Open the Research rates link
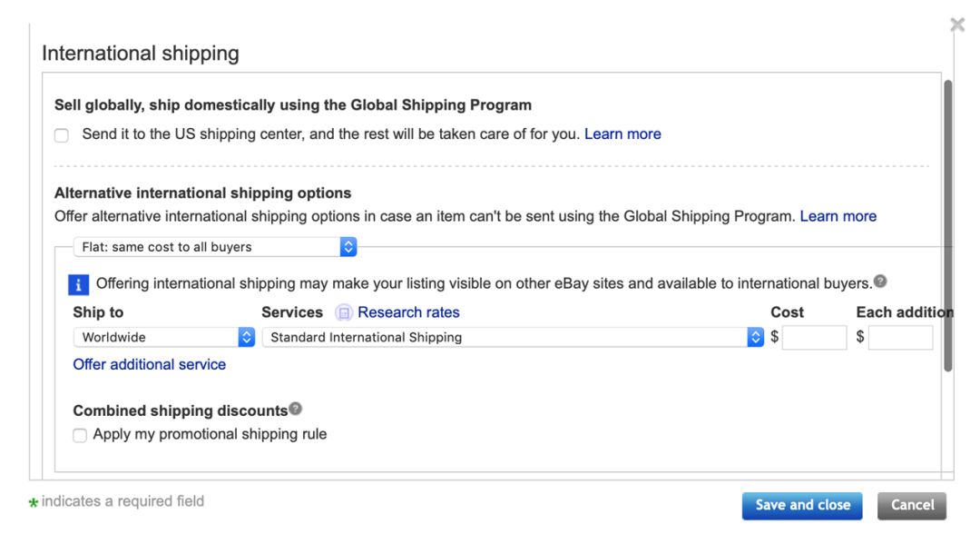This screenshot has height=534, width=980. [407, 312]
